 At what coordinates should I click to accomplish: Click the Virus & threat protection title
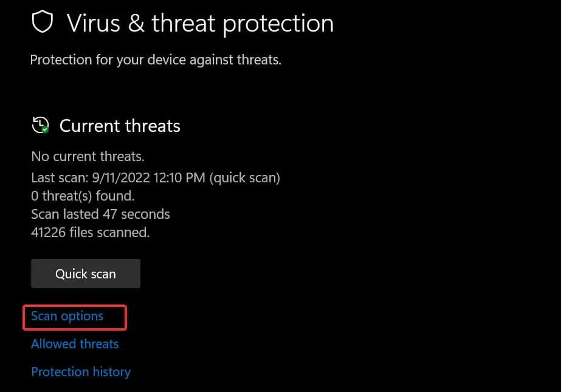(x=201, y=24)
